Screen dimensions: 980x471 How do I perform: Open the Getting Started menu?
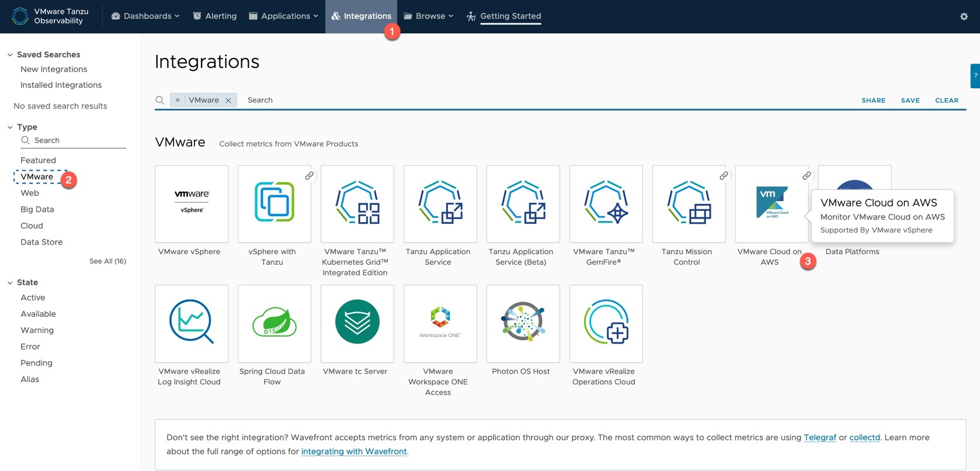pos(504,16)
